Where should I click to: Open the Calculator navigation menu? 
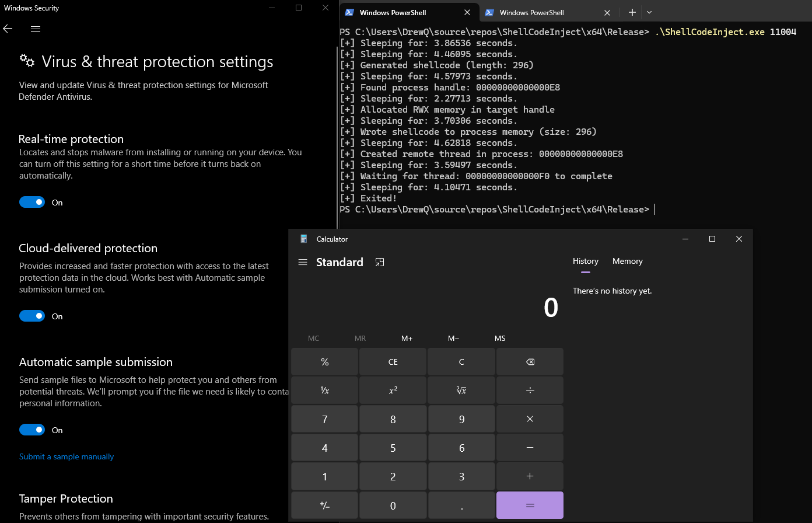303,262
